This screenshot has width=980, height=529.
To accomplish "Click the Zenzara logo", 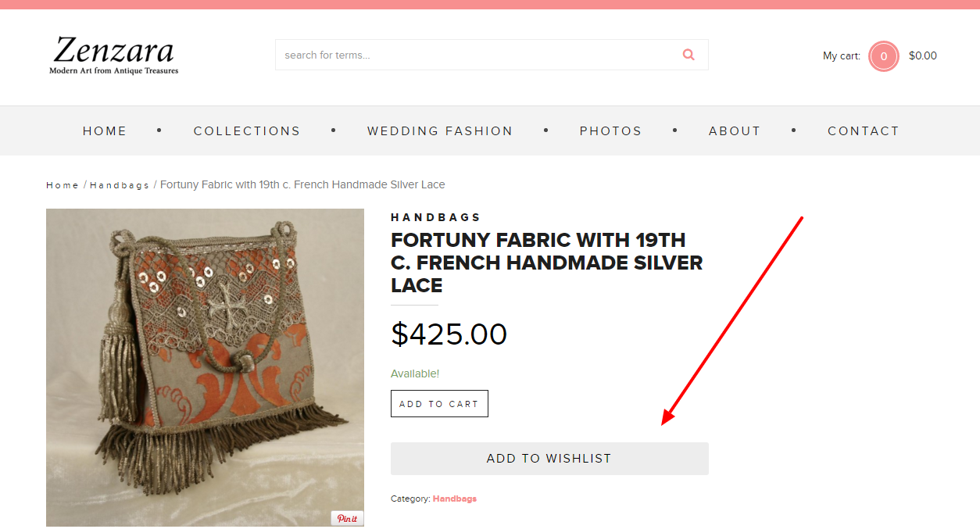I will click(x=114, y=55).
